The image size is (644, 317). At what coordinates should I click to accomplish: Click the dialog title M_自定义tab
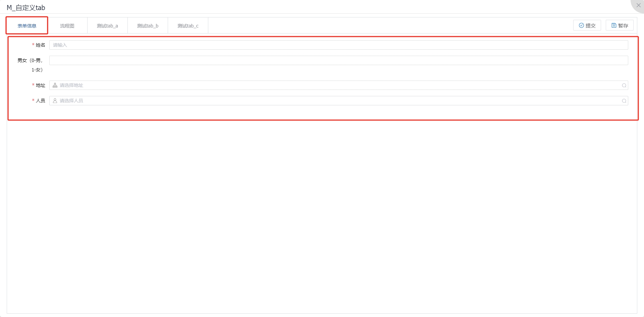(25, 7)
